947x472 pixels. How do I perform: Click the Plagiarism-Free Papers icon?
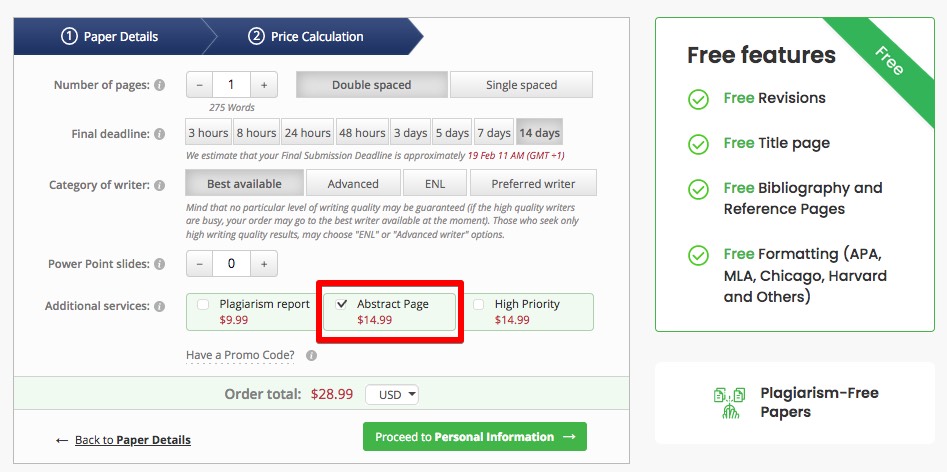point(730,403)
